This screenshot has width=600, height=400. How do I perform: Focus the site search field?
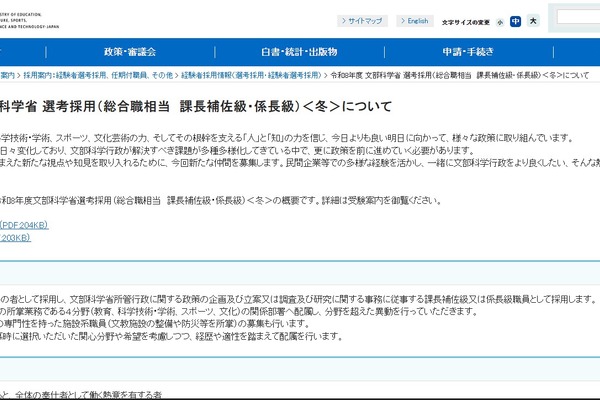pyautogui.click(x=578, y=17)
